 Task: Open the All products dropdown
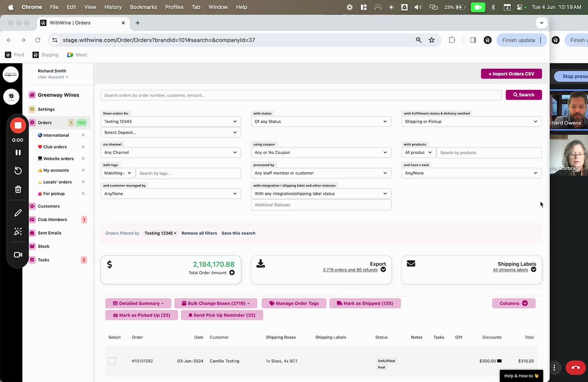pos(418,152)
